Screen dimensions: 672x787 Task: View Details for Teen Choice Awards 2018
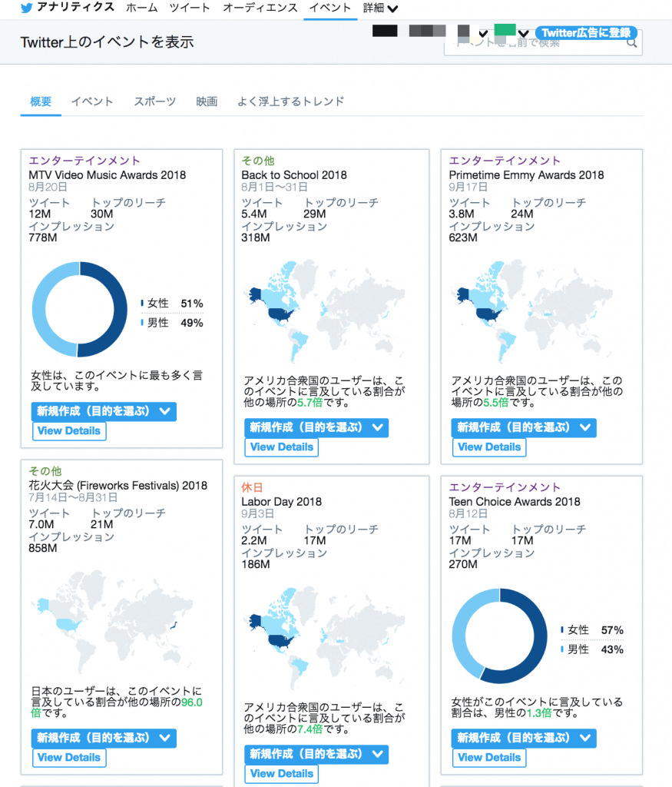pyautogui.click(x=489, y=758)
